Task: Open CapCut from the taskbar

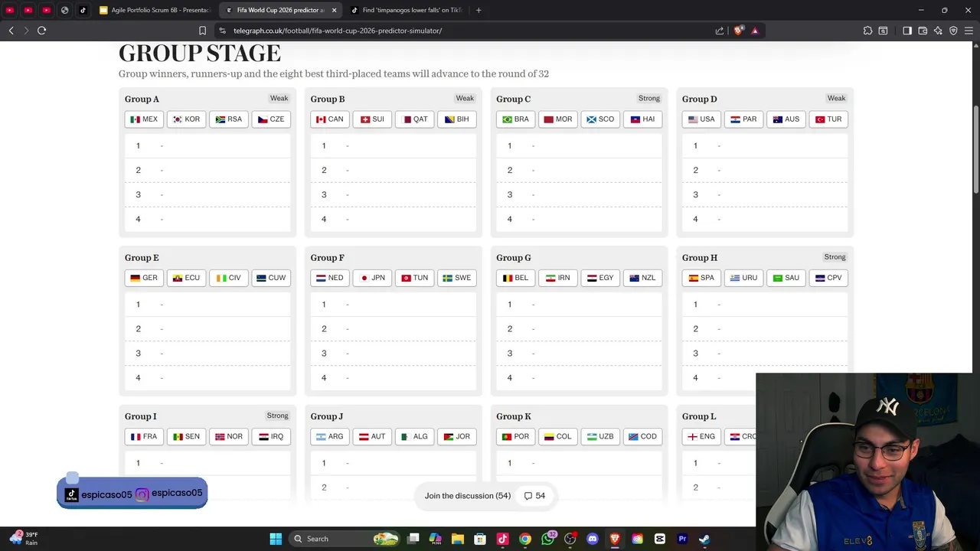Action: click(660, 539)
